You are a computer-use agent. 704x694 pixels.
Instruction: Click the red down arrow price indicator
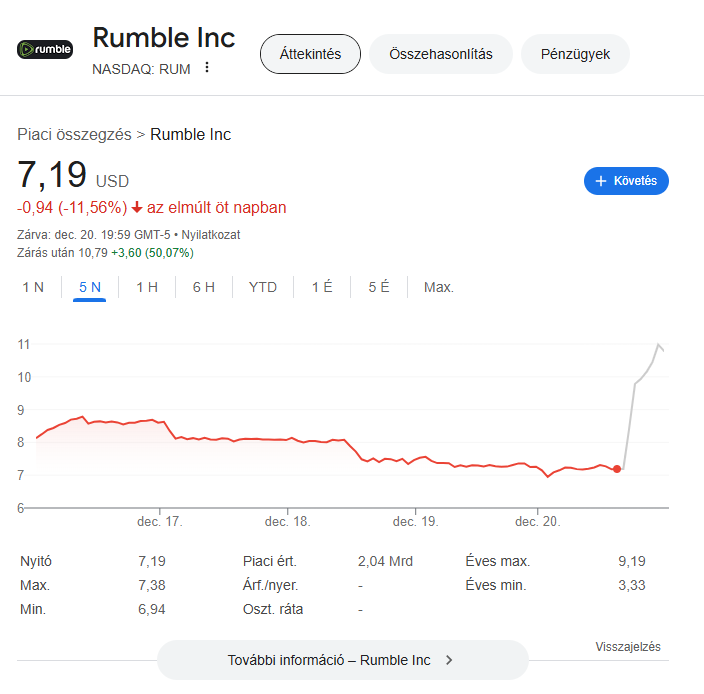point(137,207)
